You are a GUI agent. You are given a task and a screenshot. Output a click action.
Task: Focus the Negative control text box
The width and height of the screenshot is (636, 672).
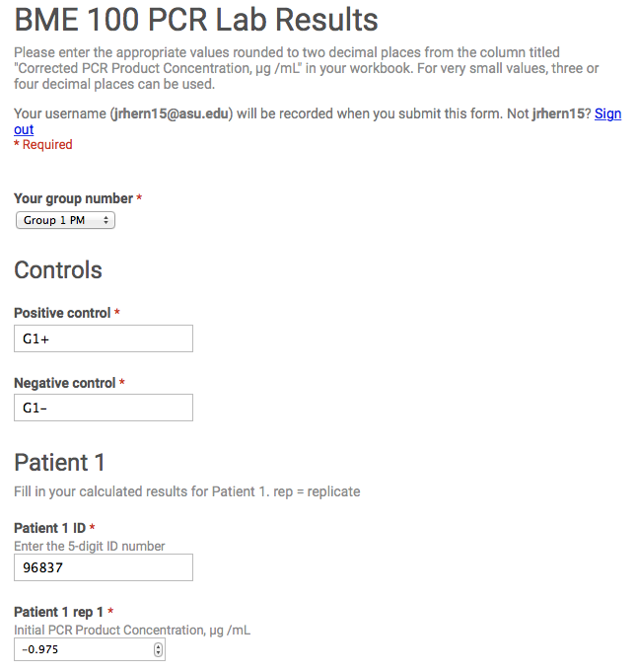point(104,408)
